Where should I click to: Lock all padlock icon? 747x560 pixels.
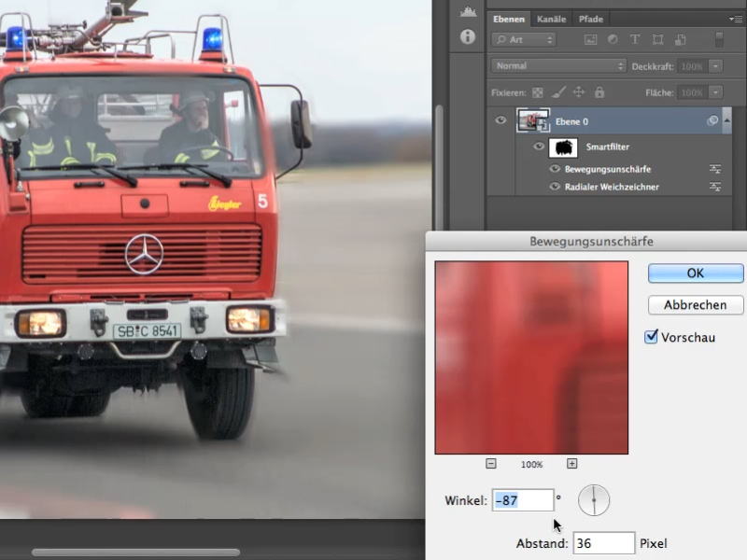tap(599, 91)
